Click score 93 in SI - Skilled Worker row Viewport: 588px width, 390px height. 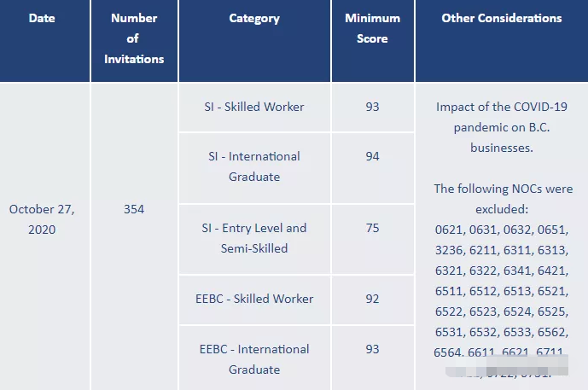point(372,107)
